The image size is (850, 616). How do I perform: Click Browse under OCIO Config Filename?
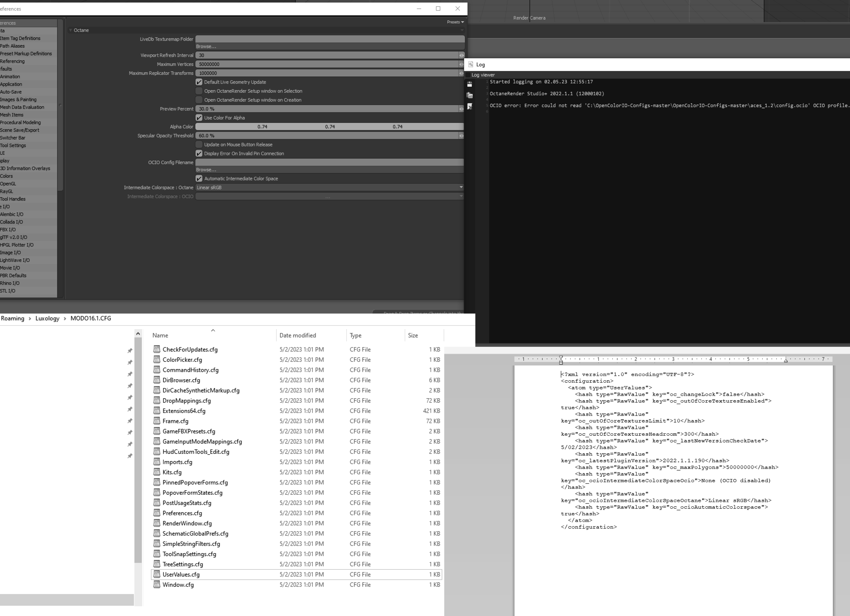coord(206,170)
